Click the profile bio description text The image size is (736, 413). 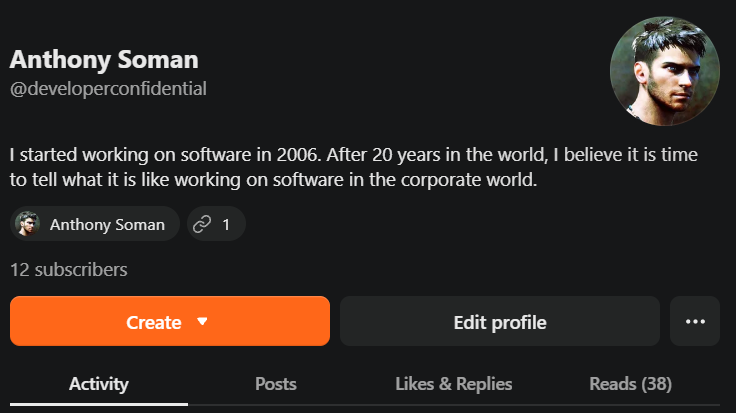[353, 167]
